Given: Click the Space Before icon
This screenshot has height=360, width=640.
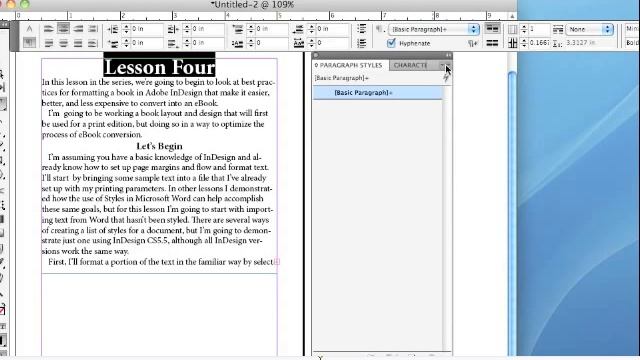Looking at the screenshot, I should point(238,29).
